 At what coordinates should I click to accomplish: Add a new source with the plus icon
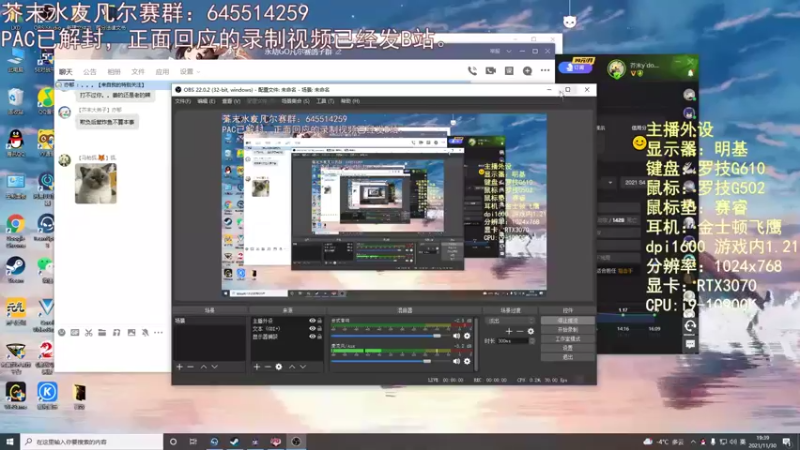(257, 367)
